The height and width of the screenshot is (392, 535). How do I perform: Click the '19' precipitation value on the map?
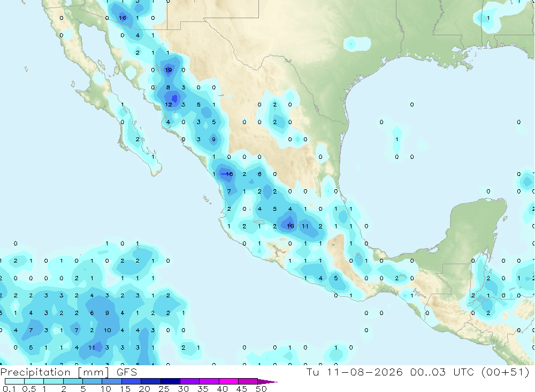point(168,70)
